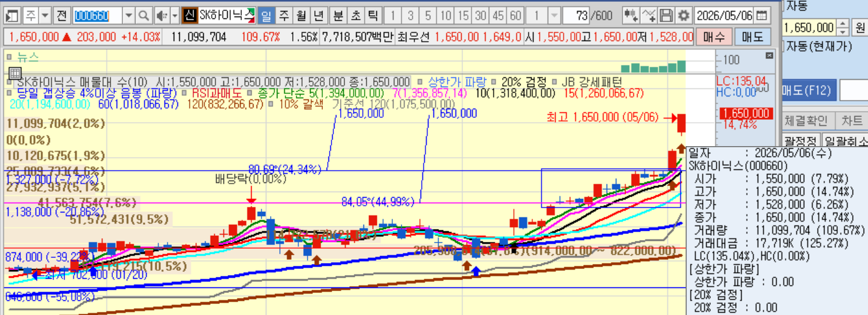Viewport: 868px width, 315px height.
Task: Expand the stock code 000660 dropdown arrow
Action: (129, 15)
